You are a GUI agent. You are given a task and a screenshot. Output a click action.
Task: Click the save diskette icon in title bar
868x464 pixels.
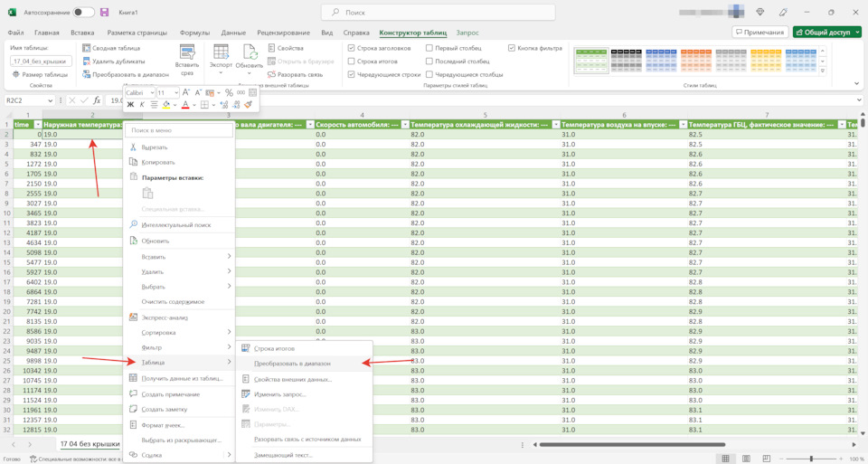tap(104, 13)
